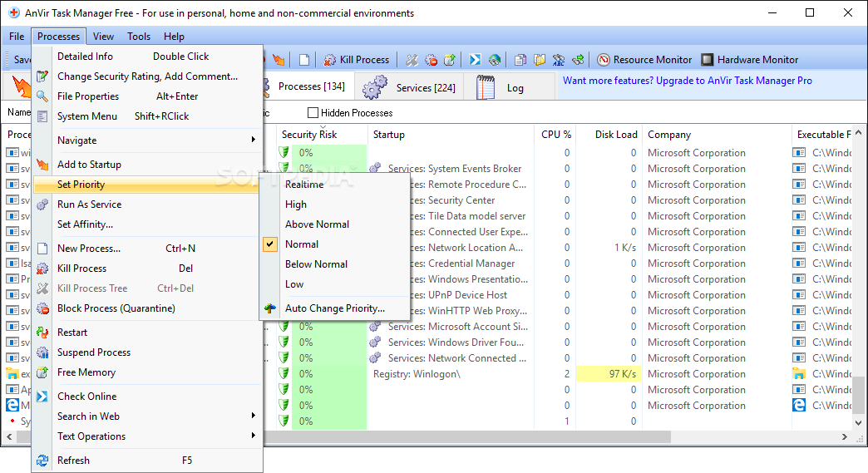Click Kill Process Tree crossed tools toolbar icon
This screenshot has height=473, width=868.
click(412, 60)
